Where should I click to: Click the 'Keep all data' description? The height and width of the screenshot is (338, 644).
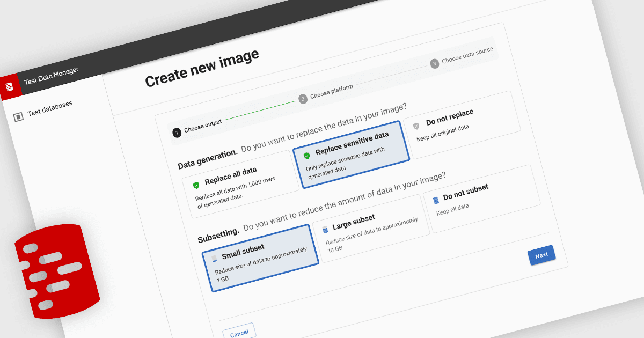click(x=453, y=209)
